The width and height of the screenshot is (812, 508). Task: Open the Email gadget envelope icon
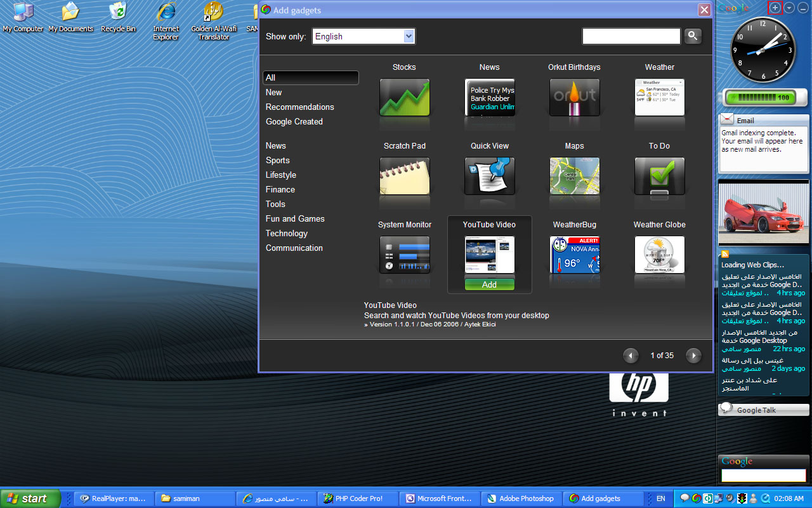pos(727,119)
